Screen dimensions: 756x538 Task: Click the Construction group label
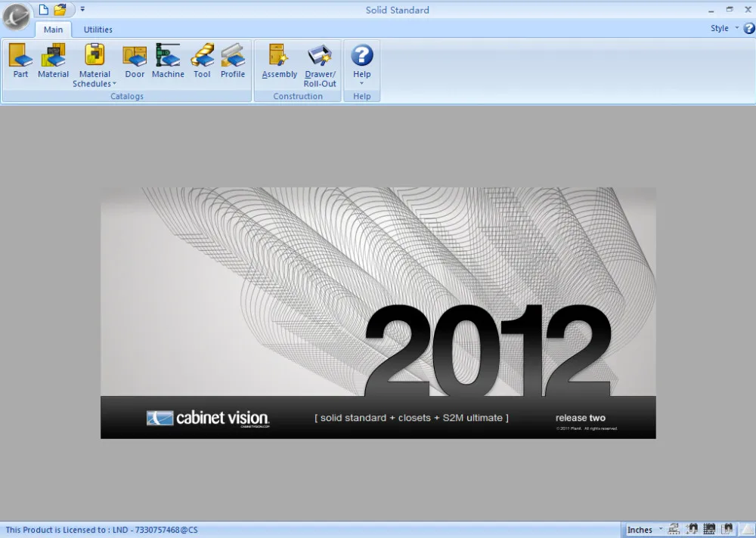[298, 96]
